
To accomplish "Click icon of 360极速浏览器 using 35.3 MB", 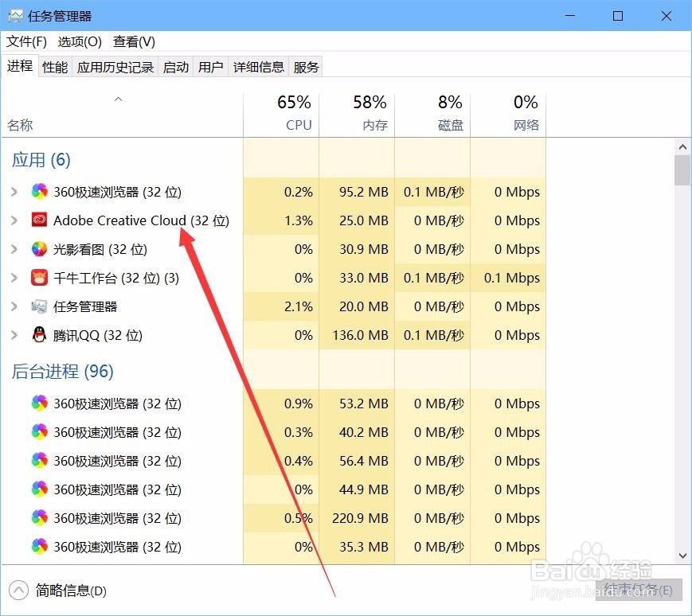I will point(39,546).
